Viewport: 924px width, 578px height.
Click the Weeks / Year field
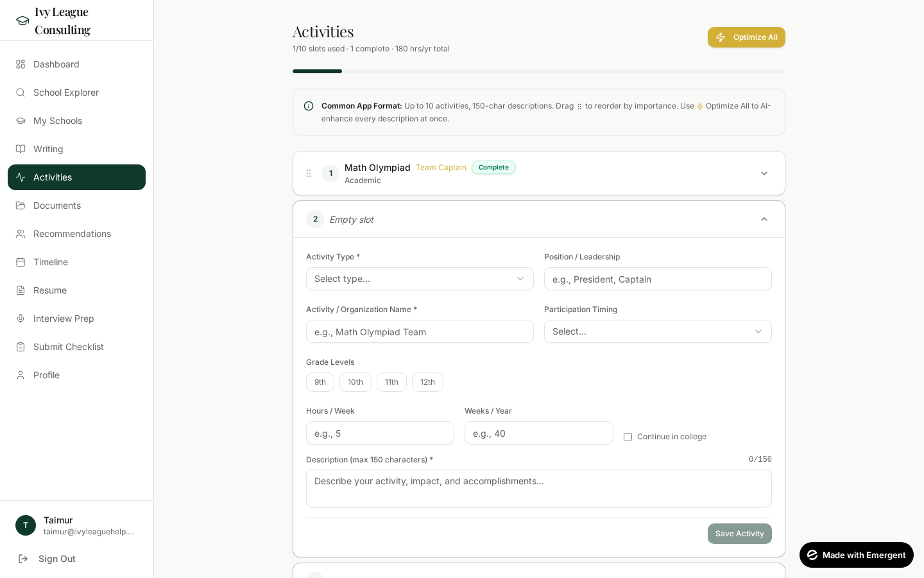539,433
